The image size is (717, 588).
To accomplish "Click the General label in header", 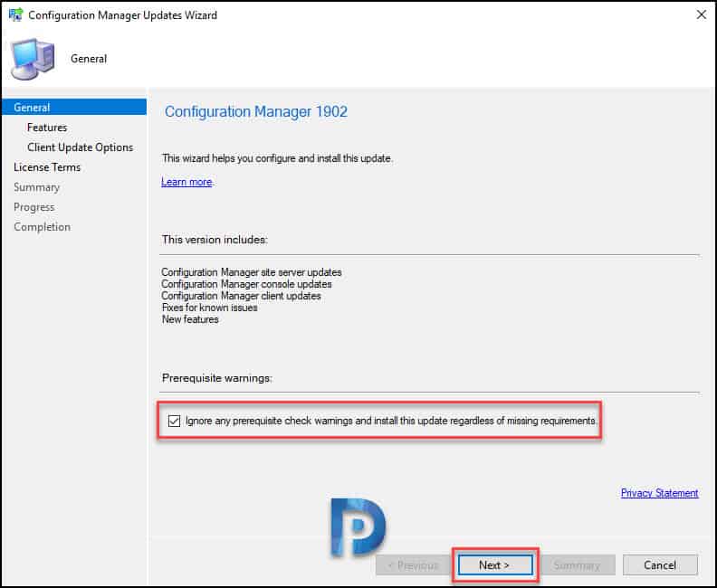I will 89,59.
